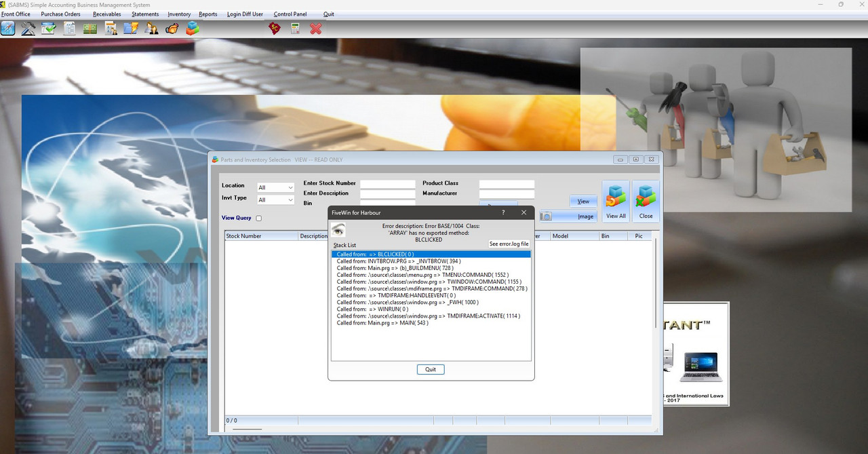Screen dimensions: 868x454
Task: Open the Reports menu
Action: [208, 14]
